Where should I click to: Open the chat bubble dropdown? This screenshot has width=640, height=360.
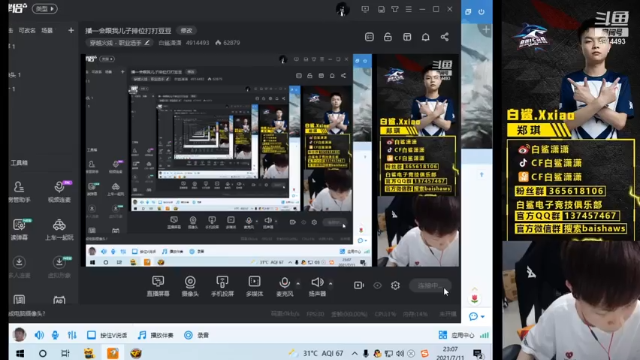(x=476, y=316)
